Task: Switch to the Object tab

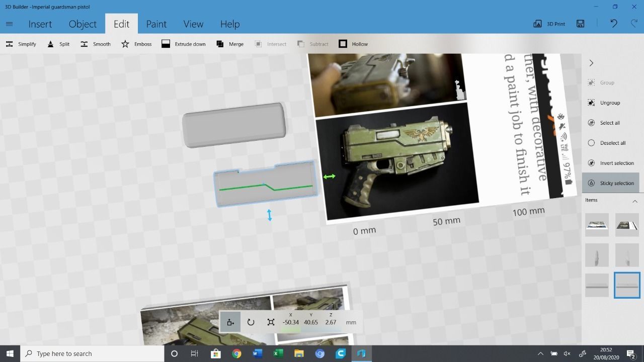Action: 83,24
